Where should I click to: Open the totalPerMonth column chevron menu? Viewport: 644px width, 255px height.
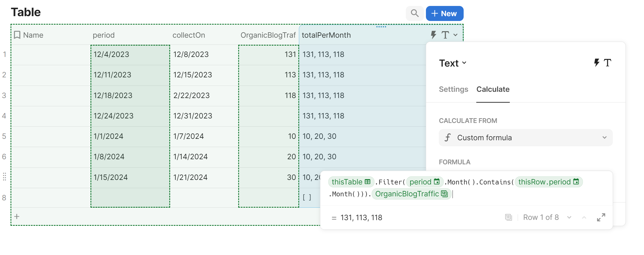pyautogui.click(x=455, y=35)
